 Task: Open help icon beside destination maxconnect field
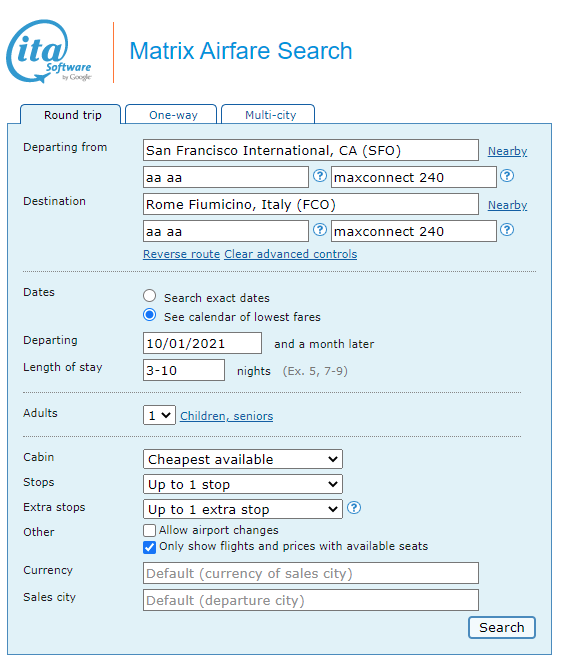coord(507,230)
